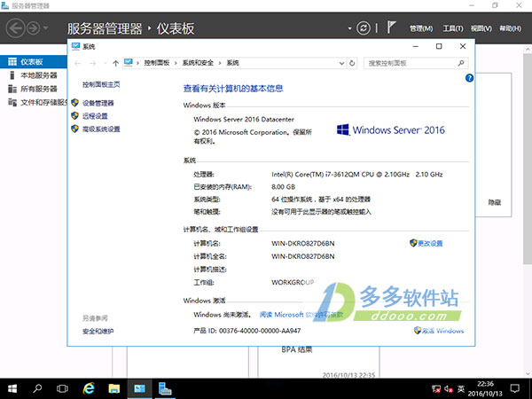Viewport: 532px width, 399px height.
Task: Open the dropdown arrow next to navigation arrows
Action: click(x=45, y=27)
